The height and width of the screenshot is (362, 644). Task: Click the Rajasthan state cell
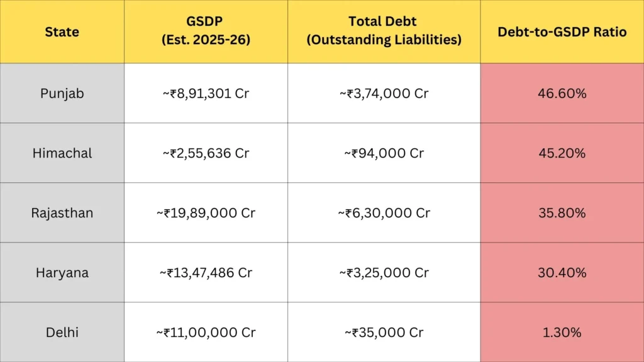tap(62, 213)
